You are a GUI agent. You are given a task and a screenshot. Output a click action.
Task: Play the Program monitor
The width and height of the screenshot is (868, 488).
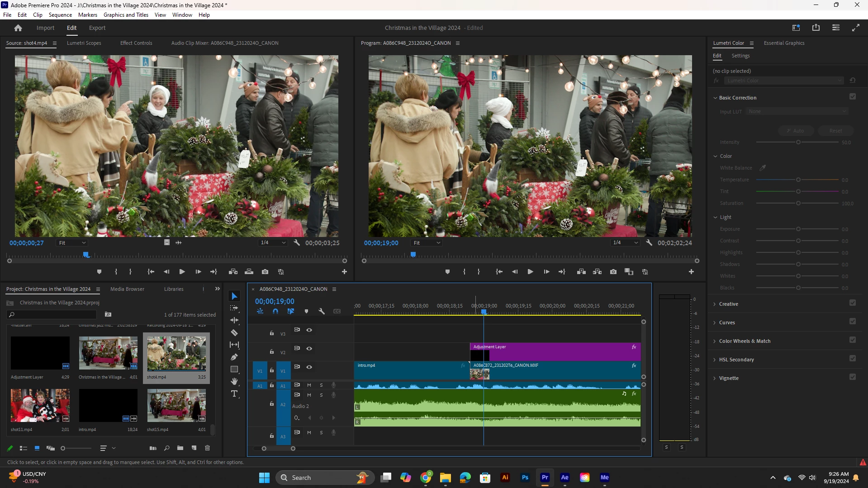point(530,272)
